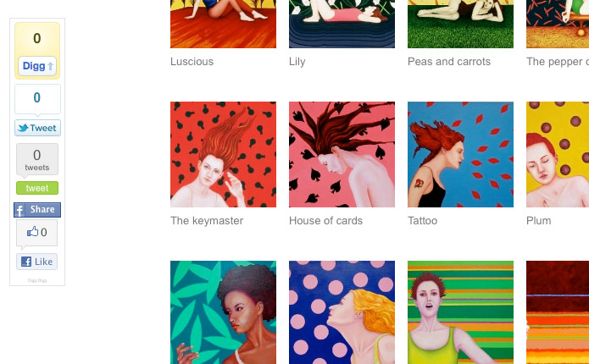Image resolution: width=589 pixels, height=364 pixels.
Task: Open the painting with green leaves background
Action: point(223,312)
